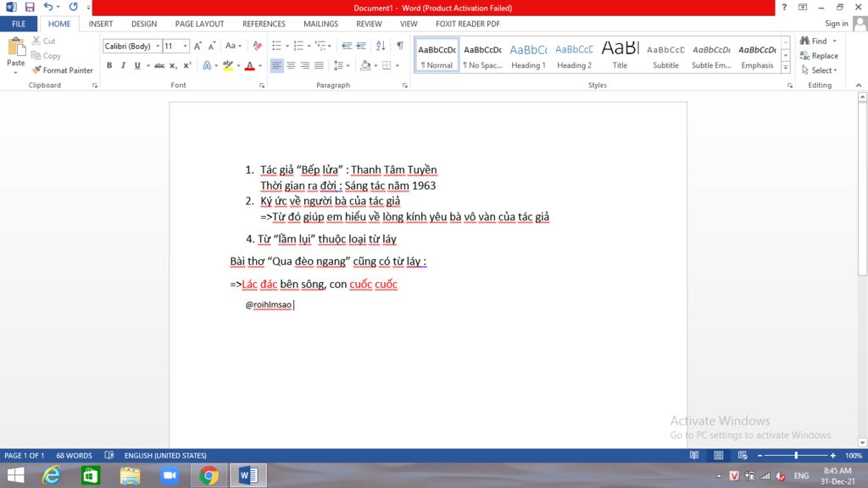The width and height of the screenshot is (868, 488).
Task: Collapse the ribbon
Action: point(859,86)
